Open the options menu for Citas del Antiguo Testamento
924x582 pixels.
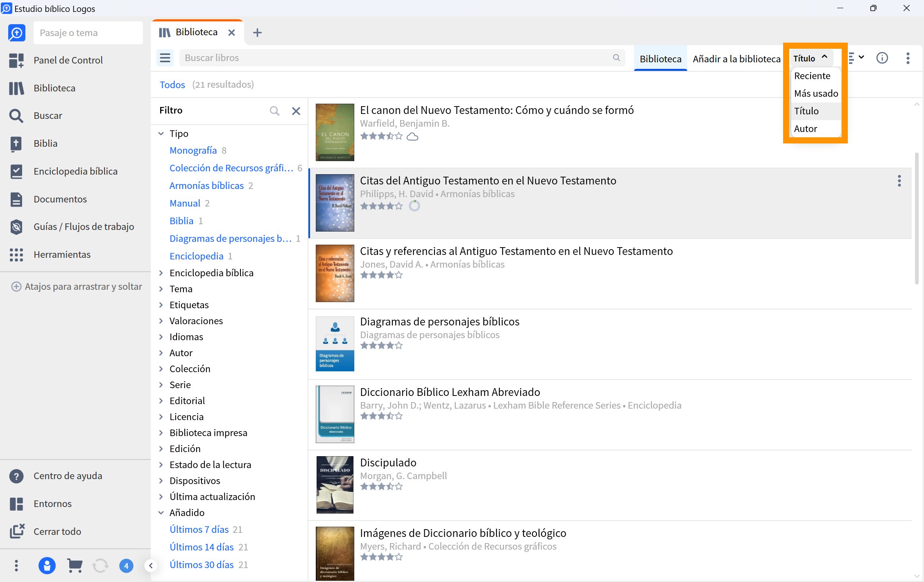[899, 181]
